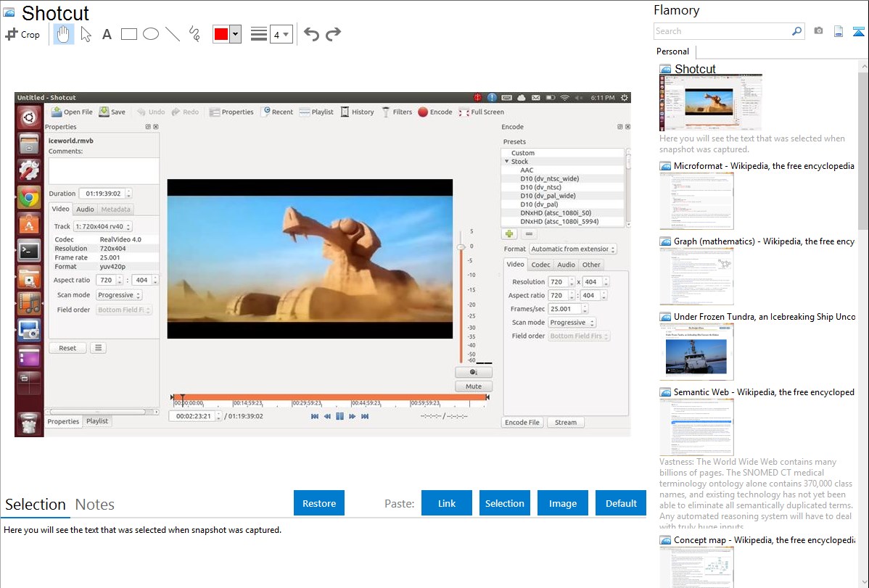
Task: Redo annotation in Flamory toolbar
Action: point(333,34)
